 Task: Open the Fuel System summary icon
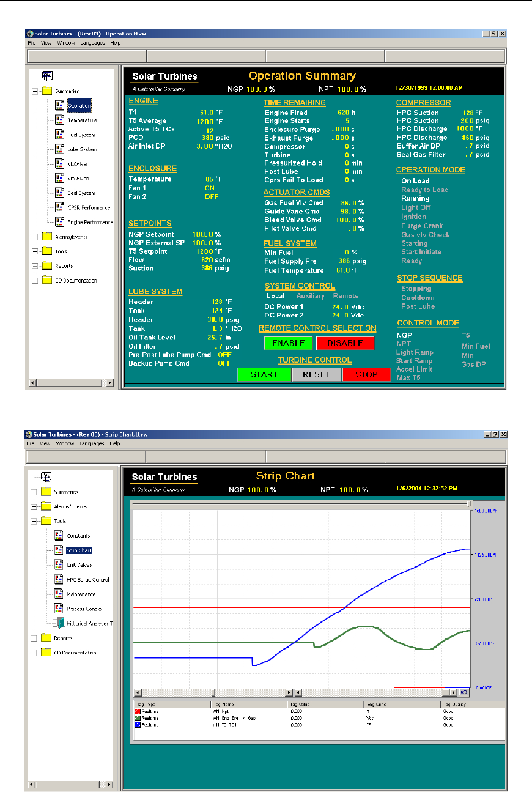pos(59,135)
